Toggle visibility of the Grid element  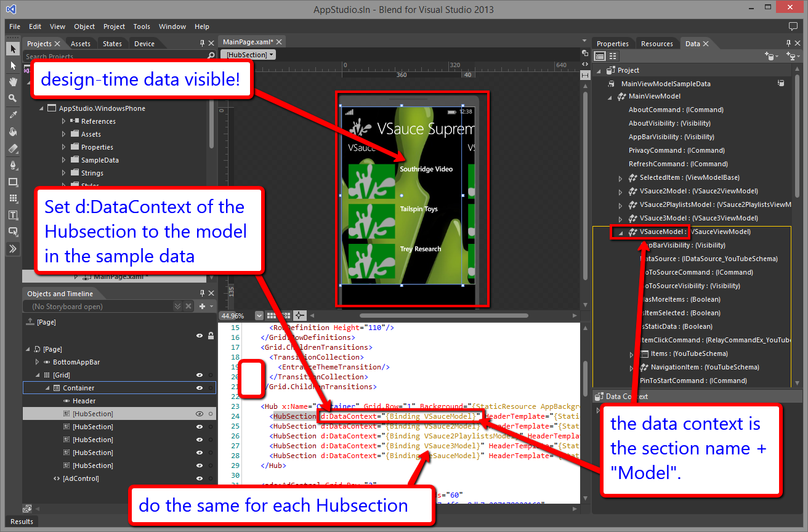click(200, 375)
